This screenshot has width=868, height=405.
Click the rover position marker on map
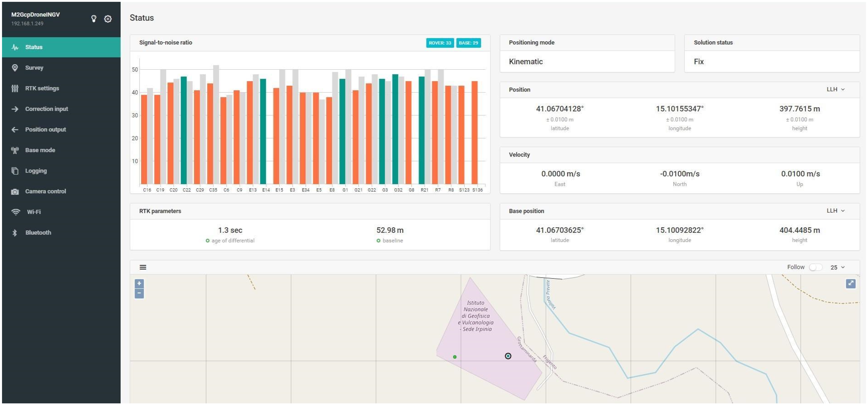508,356
